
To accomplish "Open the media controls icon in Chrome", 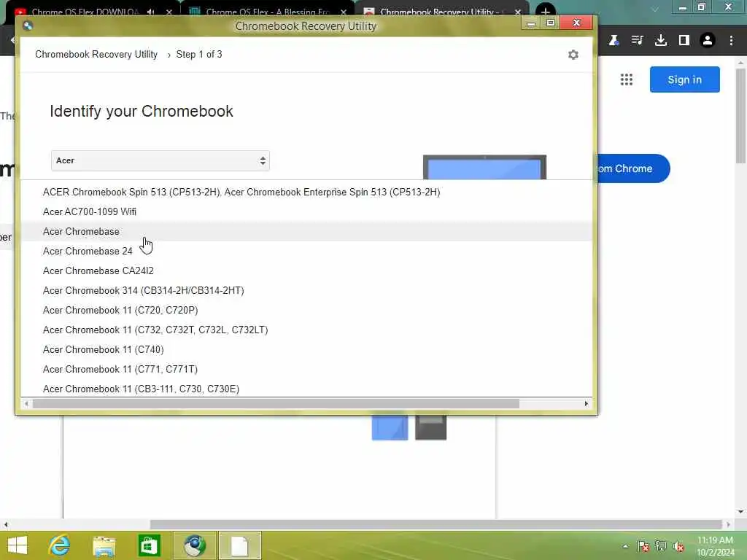I will click(x=637, y=41).
